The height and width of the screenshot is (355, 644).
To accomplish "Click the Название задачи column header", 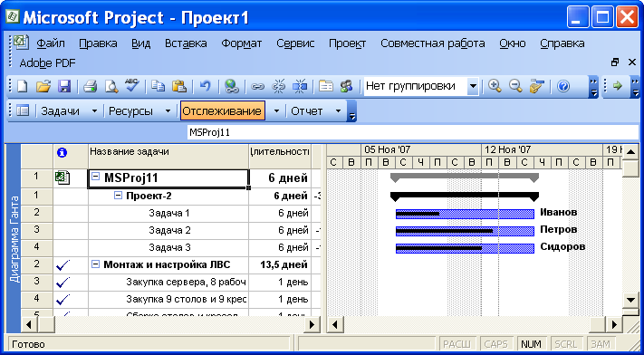I will point(168,156).
